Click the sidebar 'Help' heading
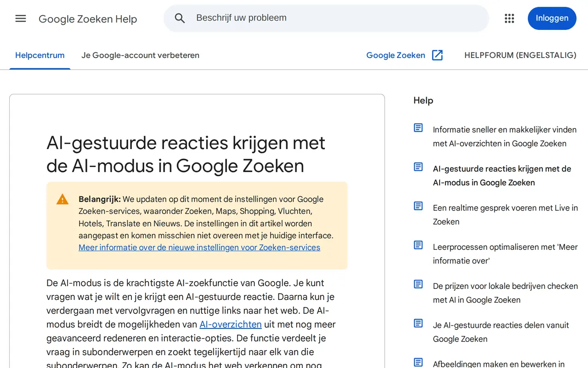This screenshot has height=368, width=588. point(423,100)
